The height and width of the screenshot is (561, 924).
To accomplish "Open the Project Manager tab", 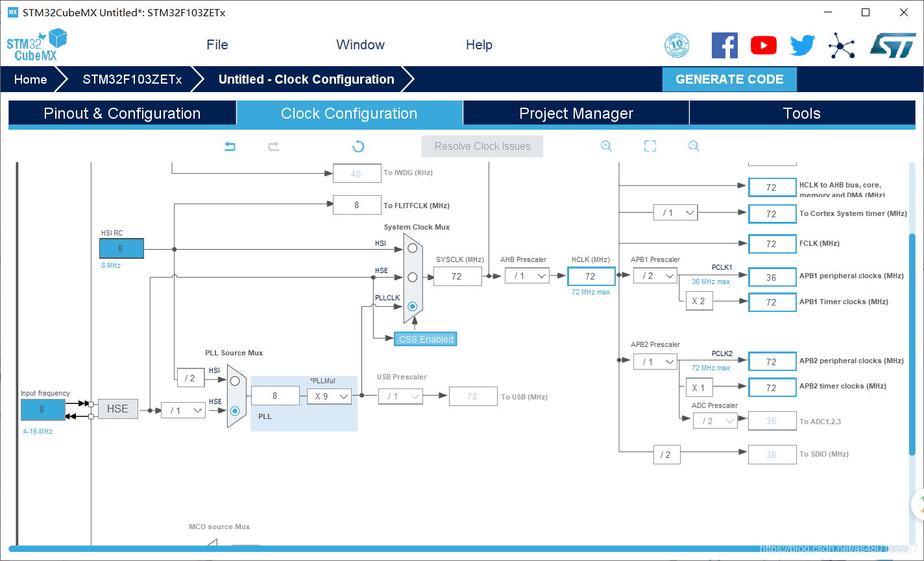I will tap(576, 113).
